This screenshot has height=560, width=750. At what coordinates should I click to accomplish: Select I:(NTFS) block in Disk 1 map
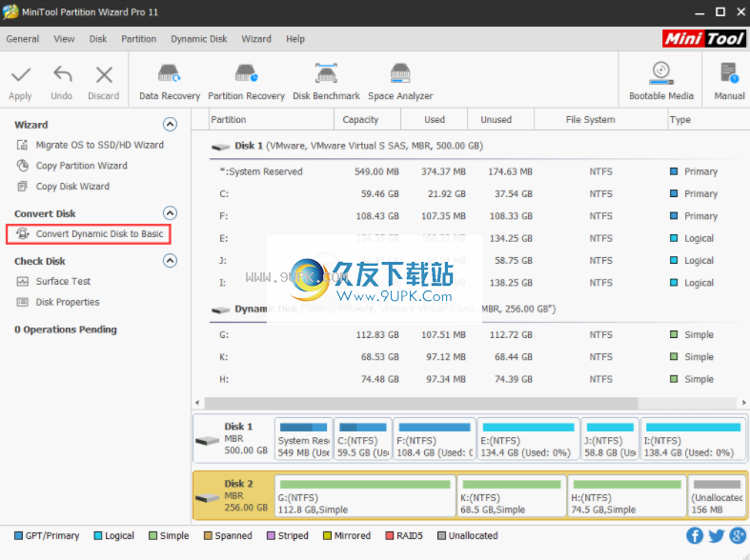coord(693,440)
